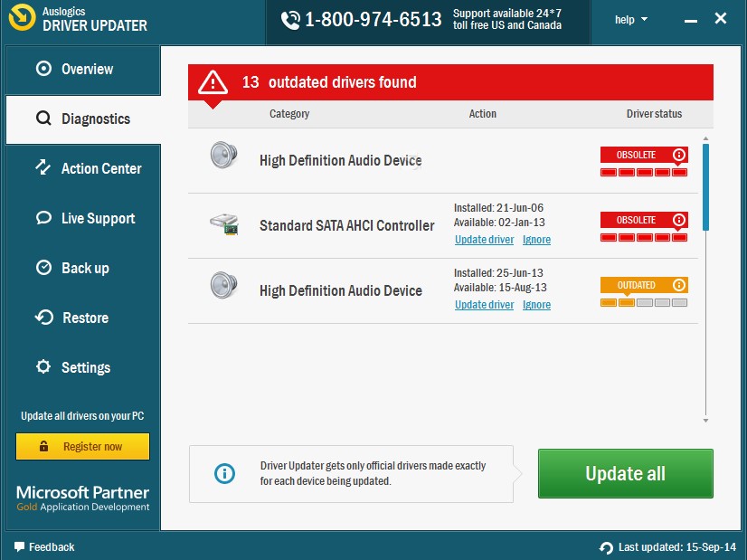Open the Feedback link
Image resolution: width=747 pixels, height=560 pixels.
click(x=44, y=546)
